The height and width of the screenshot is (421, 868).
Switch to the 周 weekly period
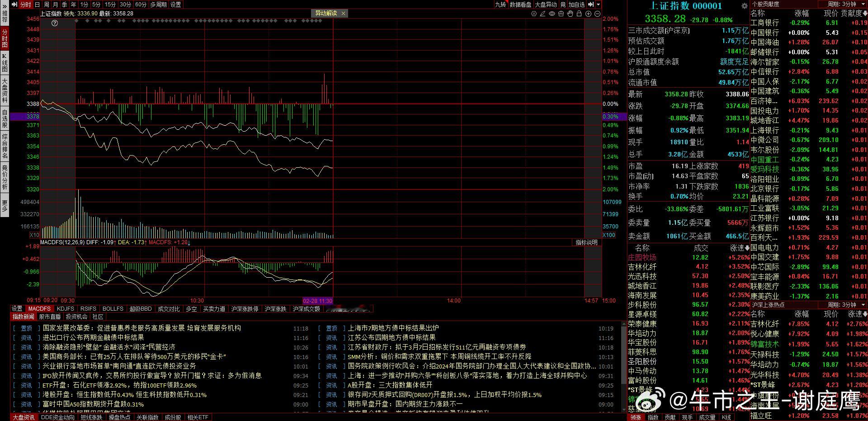pyautogui.click(x=46, y=5)
